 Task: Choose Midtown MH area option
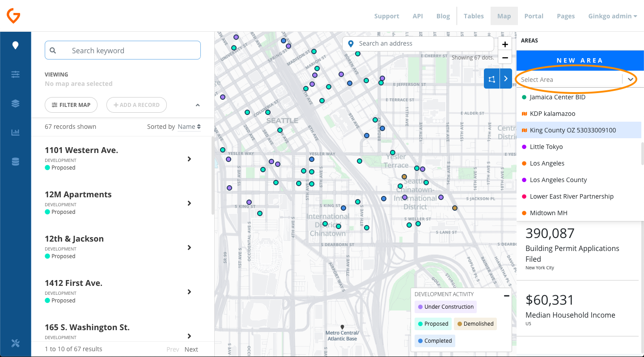coord(579,213)
